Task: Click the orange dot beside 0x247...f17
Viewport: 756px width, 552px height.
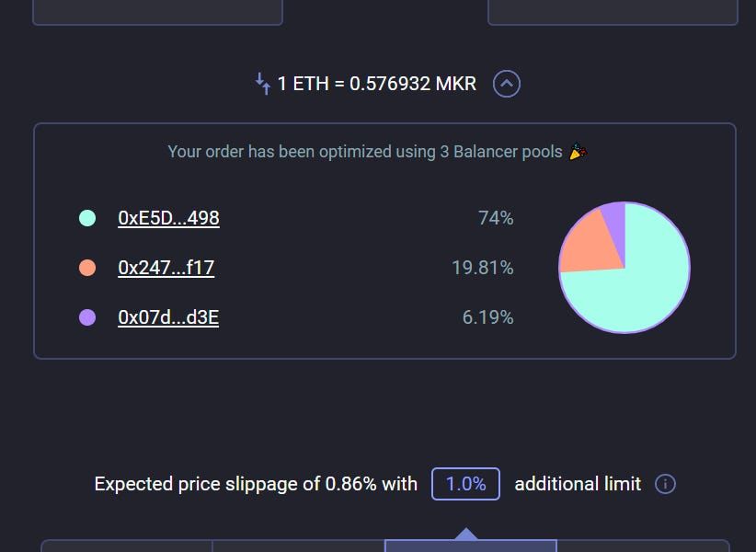Action: pos(87,268)
